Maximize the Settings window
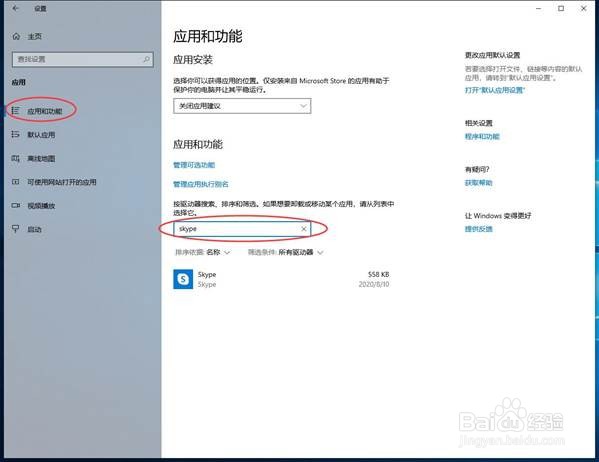 561,8
